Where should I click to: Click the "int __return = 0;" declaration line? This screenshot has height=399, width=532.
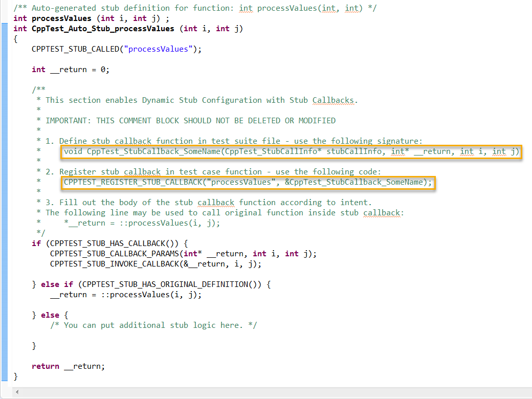point(71,70)
